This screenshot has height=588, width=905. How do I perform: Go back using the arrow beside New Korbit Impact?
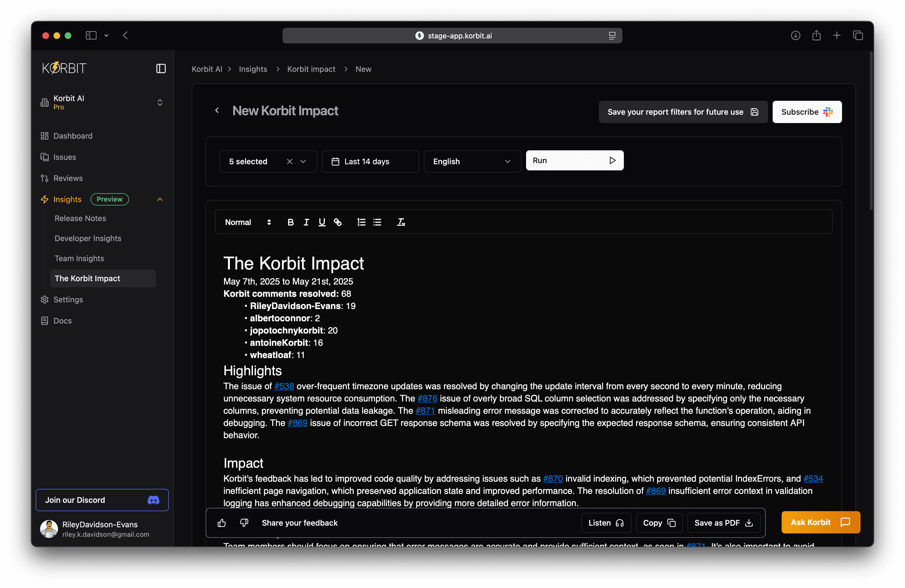pos(217,111)
